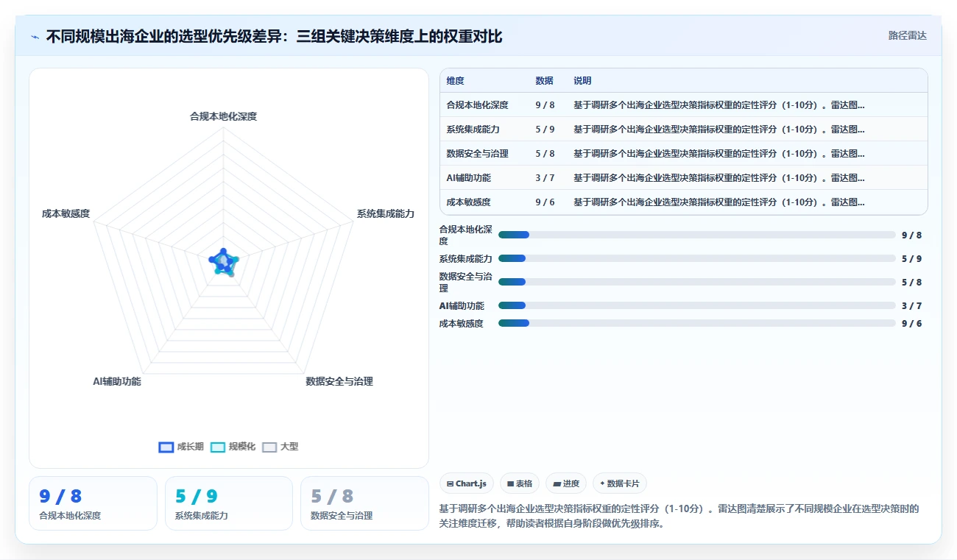Click the 合规本地化深度 row description text
The image size is (957, 560).
click(x=719, y=105)
